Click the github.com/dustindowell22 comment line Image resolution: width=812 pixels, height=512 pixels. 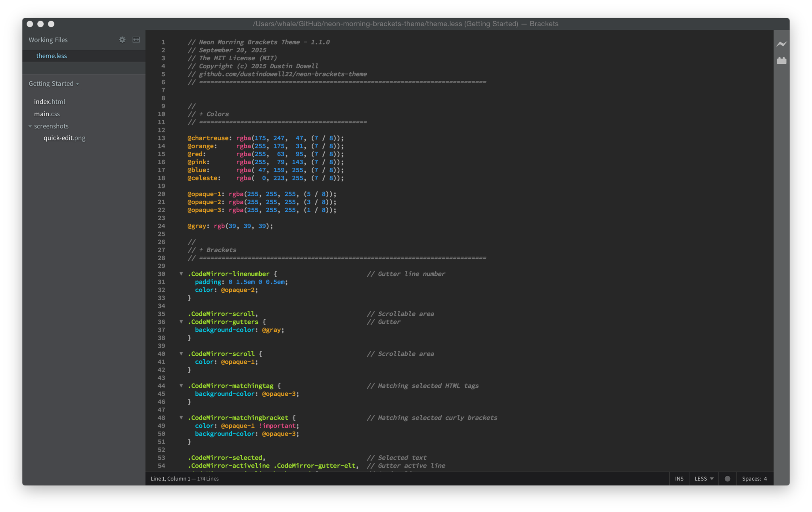(x=277, y=74)
